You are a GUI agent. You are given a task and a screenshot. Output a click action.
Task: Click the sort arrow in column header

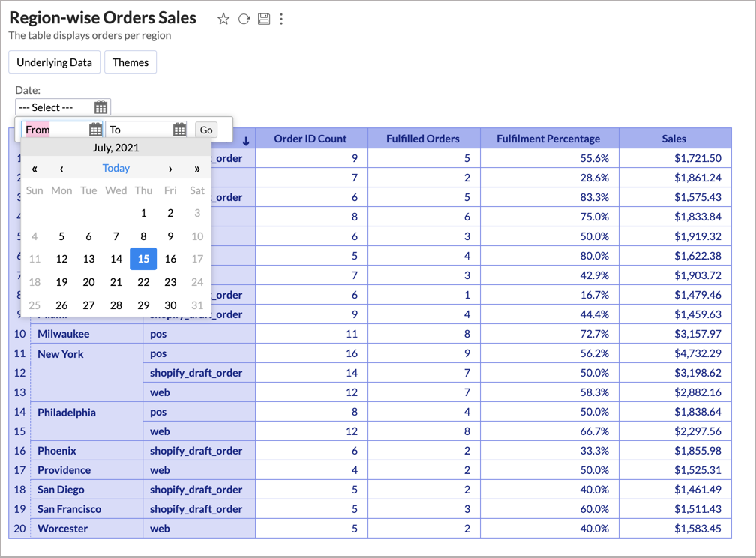click(245, 140)
